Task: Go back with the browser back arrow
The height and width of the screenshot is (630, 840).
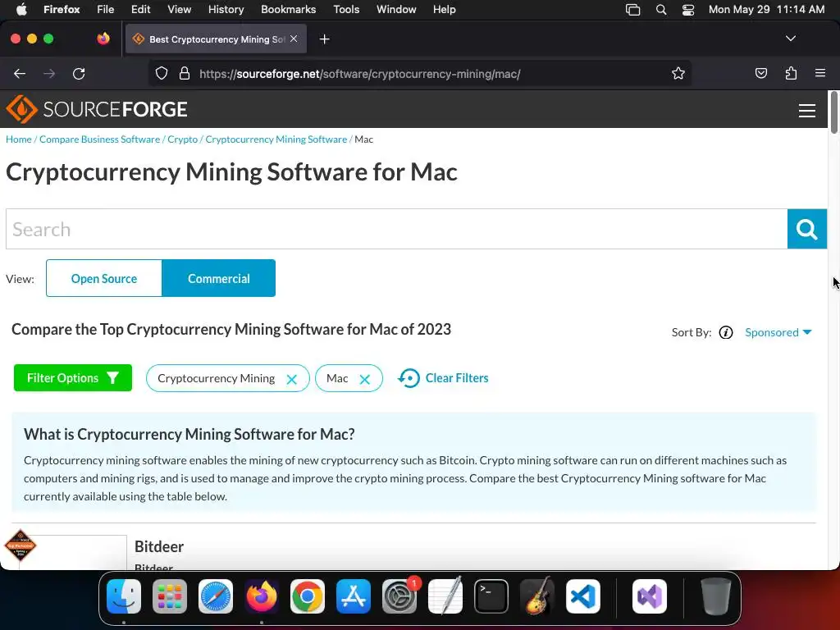Action: click(20, 73)
